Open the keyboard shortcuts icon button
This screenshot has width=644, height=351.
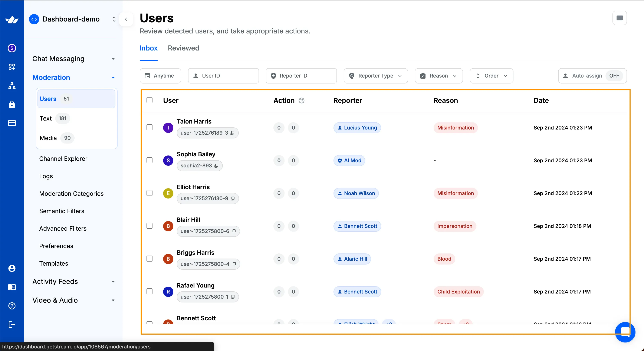point(620,18)
